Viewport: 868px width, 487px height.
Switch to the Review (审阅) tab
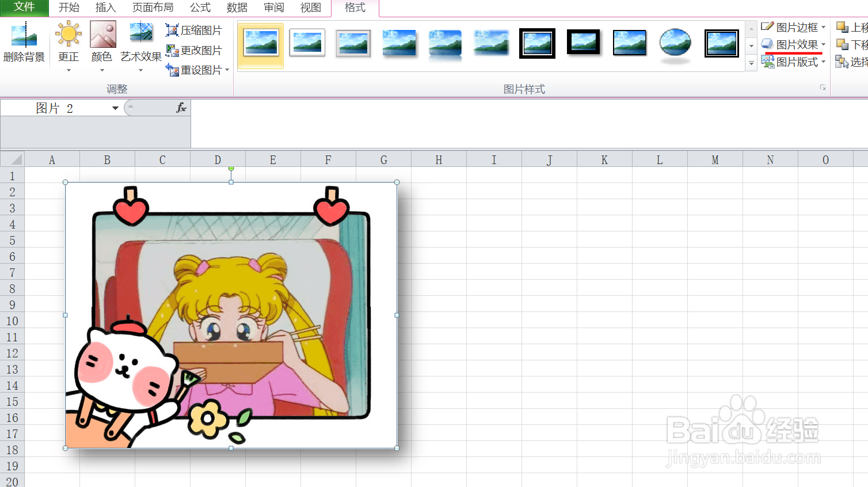point(274,7)
